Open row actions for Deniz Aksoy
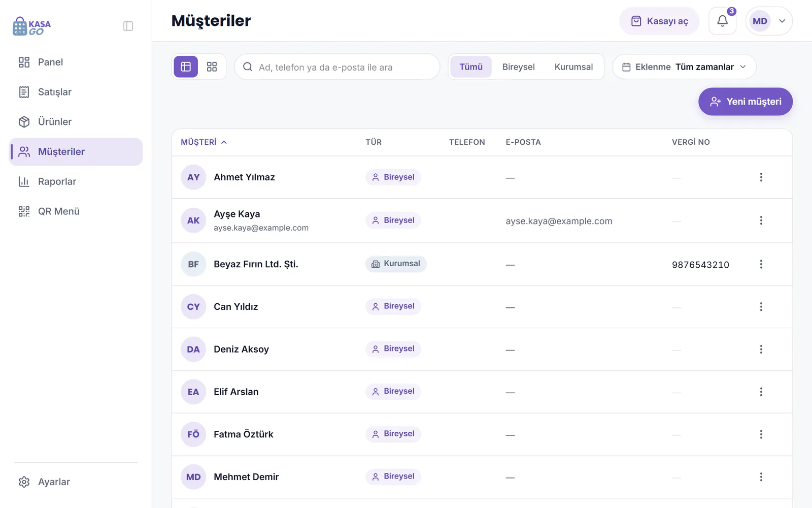 point(761,350)
